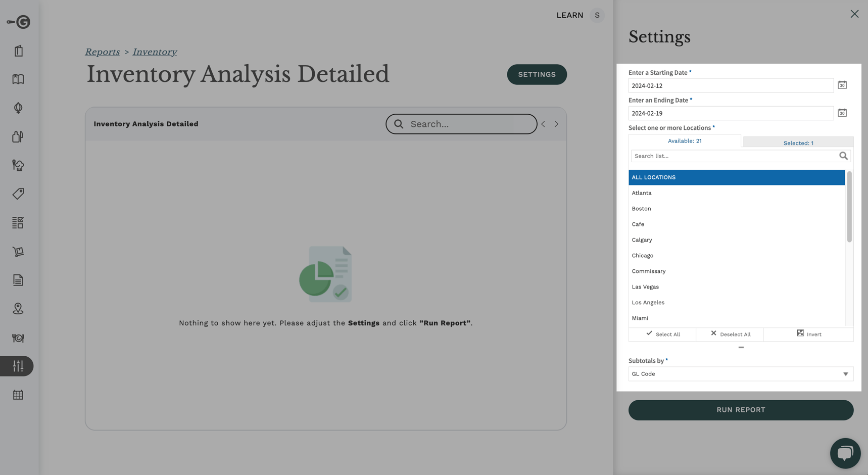Open the calendar grid icon at sidebar bottom
868x475 pixels.
18,395
